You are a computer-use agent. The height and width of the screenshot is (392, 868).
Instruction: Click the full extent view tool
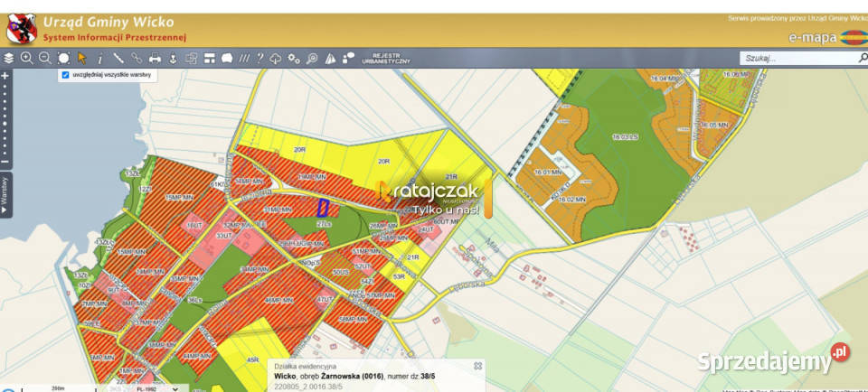tap(63, 58)
